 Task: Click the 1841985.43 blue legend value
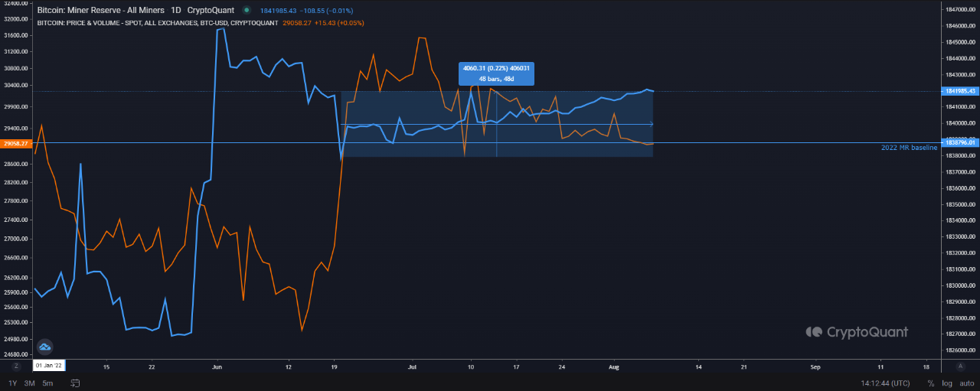pos(279,11)
